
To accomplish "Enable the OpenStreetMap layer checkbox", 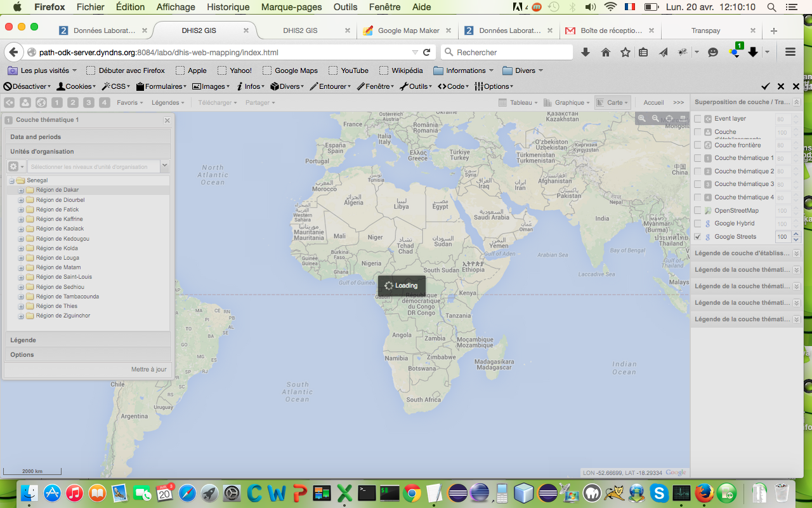I will pyautogui.click(x=698, y=211).
